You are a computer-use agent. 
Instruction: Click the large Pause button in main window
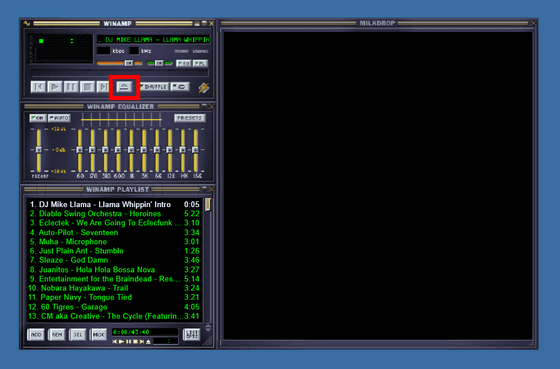pyautogui.click(x=71, y=87)
